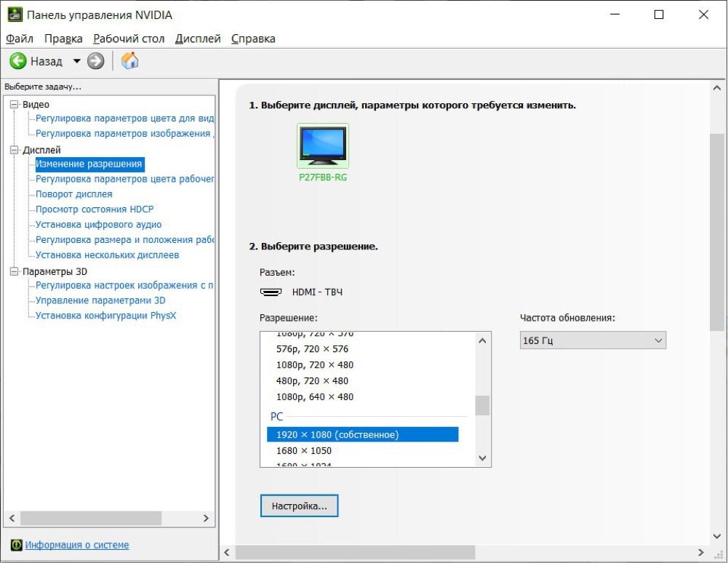728x563 pixels.
Task: Click main panel horizontal scroll left arrow
Action: coord(227,552)
